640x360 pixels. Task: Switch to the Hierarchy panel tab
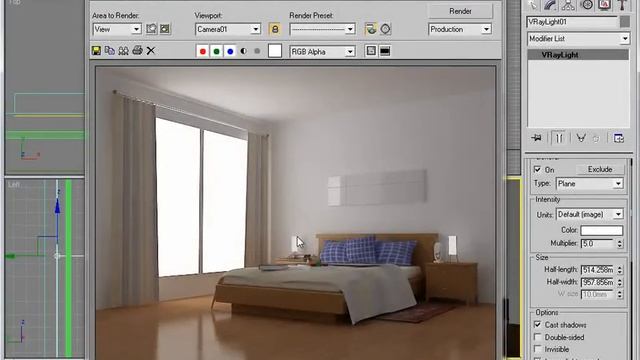tap(568, 5)
